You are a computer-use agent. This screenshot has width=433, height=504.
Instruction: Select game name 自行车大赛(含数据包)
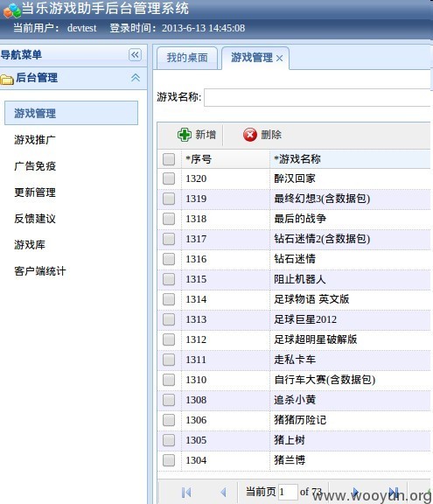pyautogui.click(x=325, y=380)
